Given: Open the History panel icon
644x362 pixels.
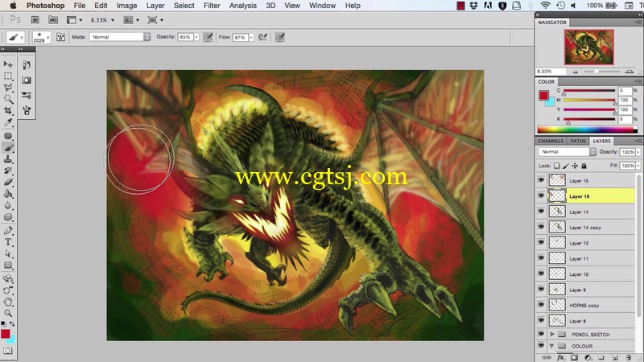Looking at the screenshot, I should coord(27,64).
